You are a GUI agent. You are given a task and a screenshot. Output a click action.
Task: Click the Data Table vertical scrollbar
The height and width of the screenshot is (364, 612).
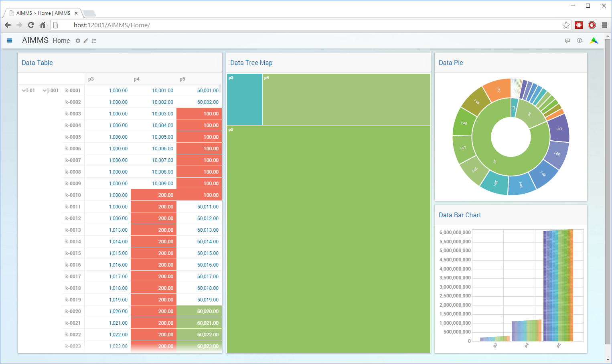pos(220,89)
